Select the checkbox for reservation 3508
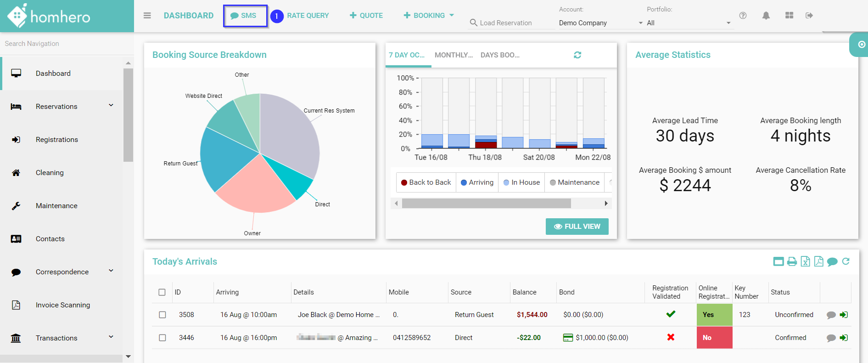The width and height of the screenshot is (868, 363). point(162,315)
